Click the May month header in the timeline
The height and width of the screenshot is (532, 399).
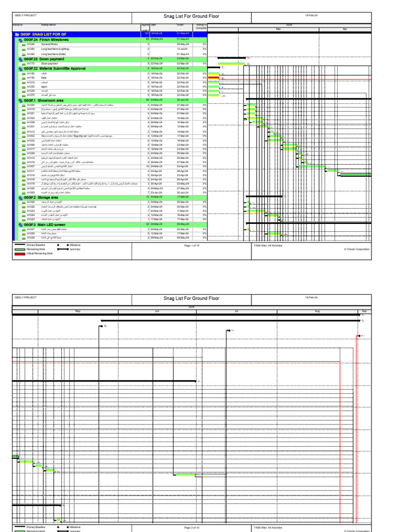tap(78, 312)
